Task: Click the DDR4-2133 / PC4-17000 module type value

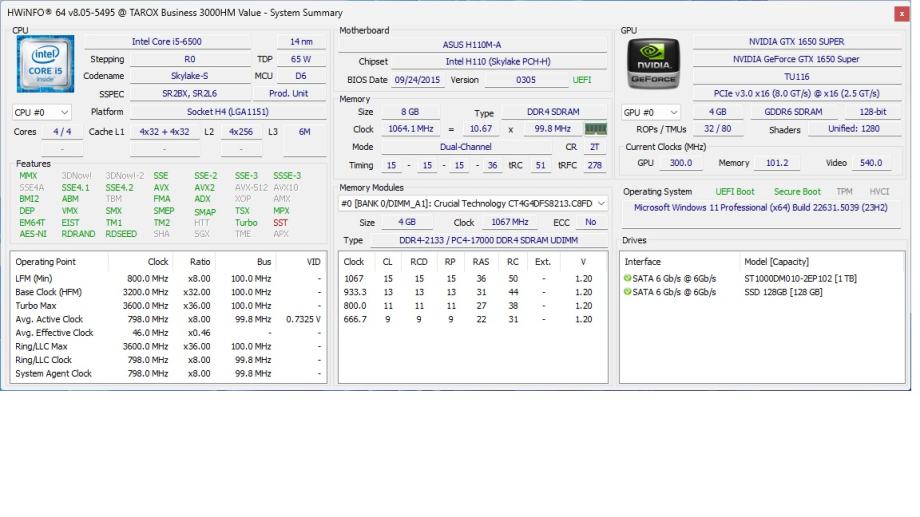Action: 489,240
